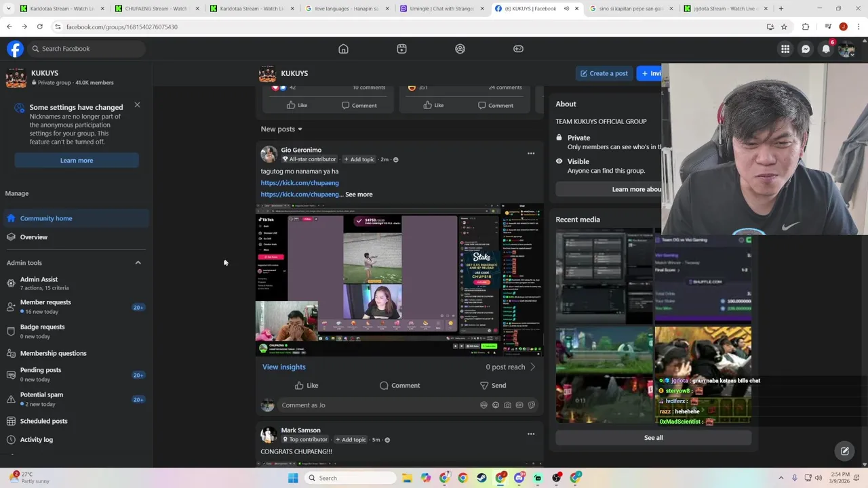
Task: Select Community home in sidebar
Action: 76,218
